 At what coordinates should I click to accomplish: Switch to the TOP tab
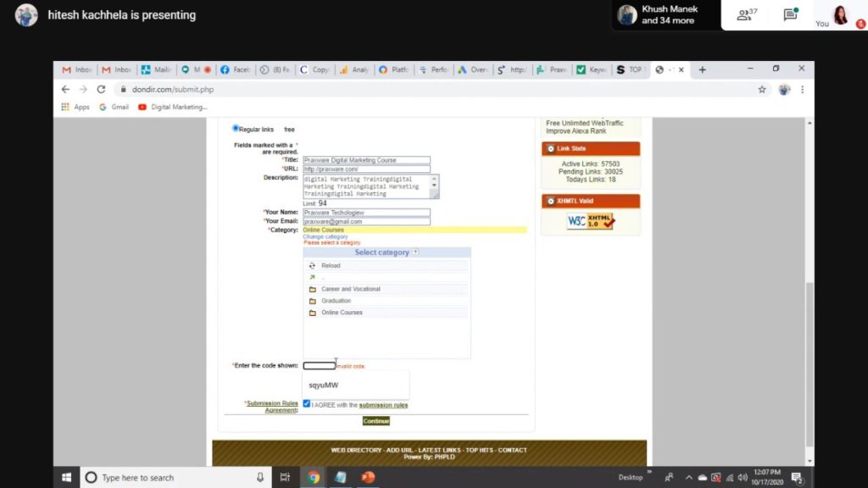coord(631,69)
